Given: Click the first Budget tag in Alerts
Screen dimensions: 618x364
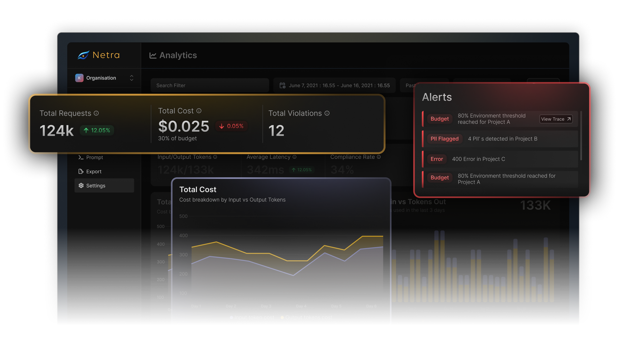Looking at the screenshot, I should [x=439, y=119].
